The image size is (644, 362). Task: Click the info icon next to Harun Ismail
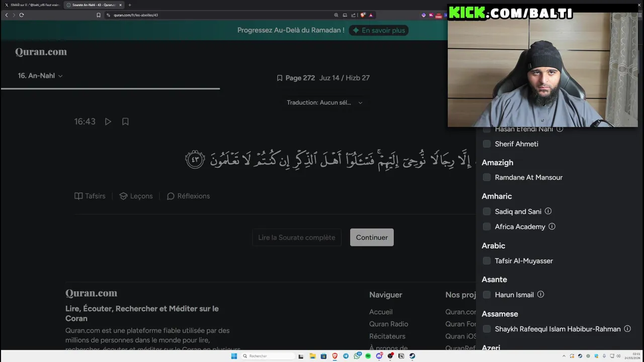540,294
